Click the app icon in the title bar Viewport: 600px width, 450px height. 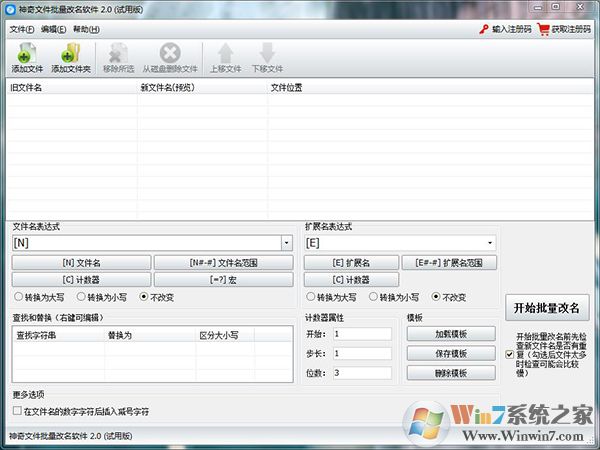(10, 9)
